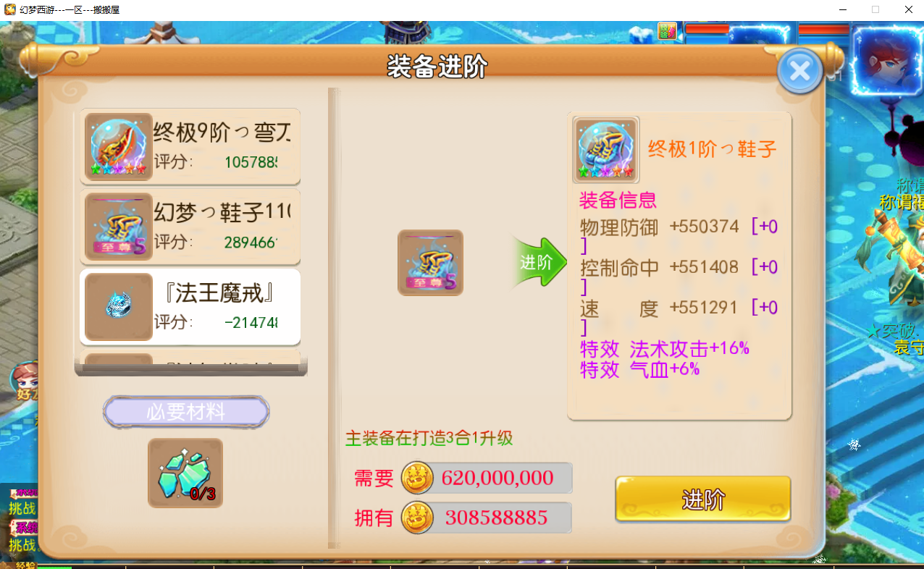This screenshot has height=569, width=924.
Task: Click the 终极1阶 鞋子 result icon
Action: click(x=605, y=150)
